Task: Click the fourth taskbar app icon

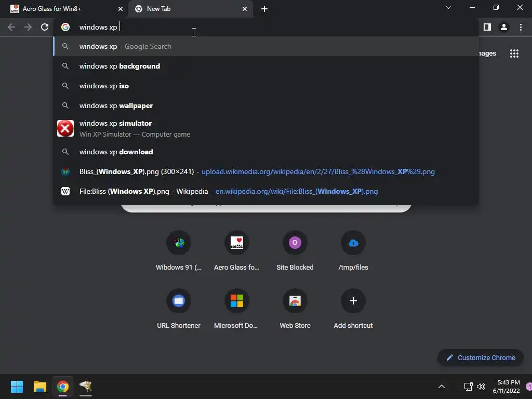Action: point(86,387)
